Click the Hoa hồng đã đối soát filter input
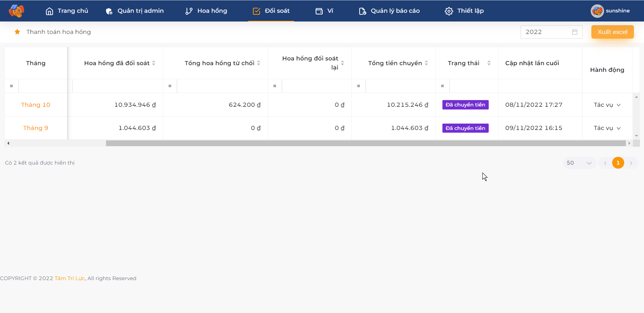Screen dimensions: 644x313 pos(117,86)
